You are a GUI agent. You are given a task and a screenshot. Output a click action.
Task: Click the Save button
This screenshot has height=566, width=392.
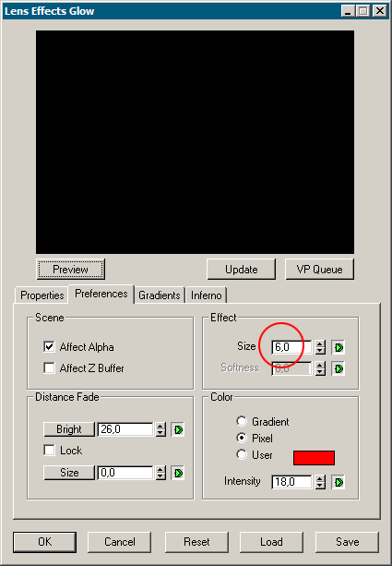tap(348, 542)
